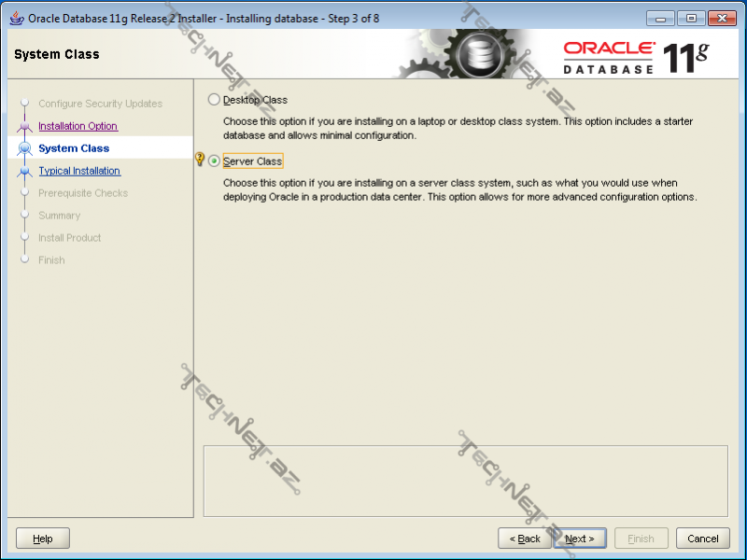747x560 pixels.
Task: Select the Server Class radio button
Action: pos(215,161)
